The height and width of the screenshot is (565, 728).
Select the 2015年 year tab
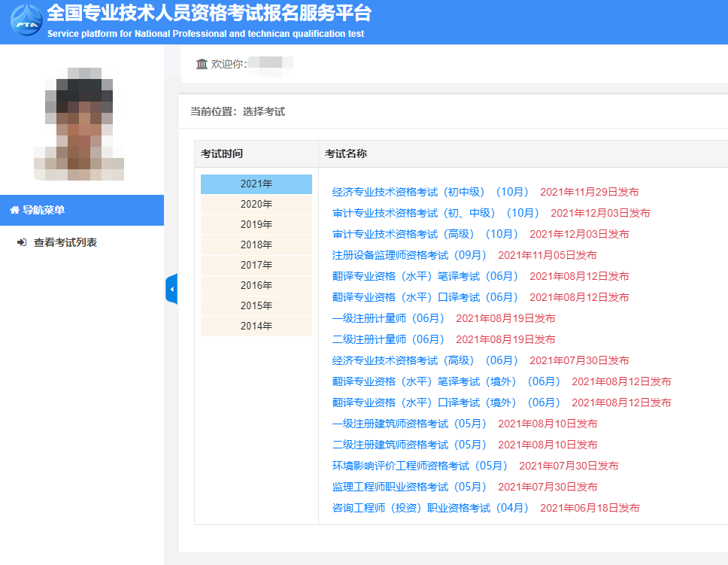256,305
